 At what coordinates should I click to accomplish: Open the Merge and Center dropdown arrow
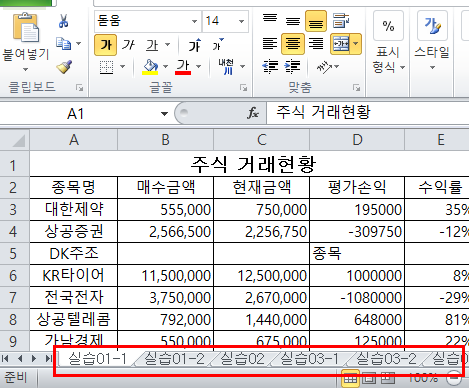pos(356,43)
